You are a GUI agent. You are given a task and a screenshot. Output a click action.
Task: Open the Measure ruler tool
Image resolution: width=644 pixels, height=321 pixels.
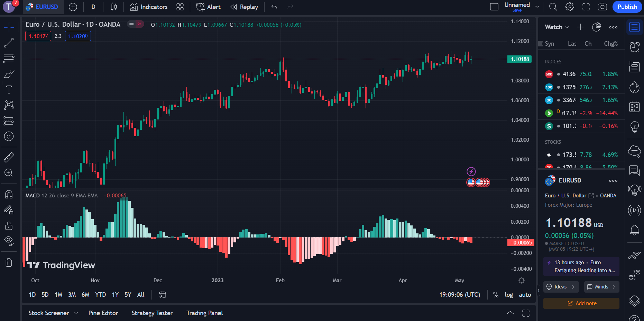click(9, 158)
